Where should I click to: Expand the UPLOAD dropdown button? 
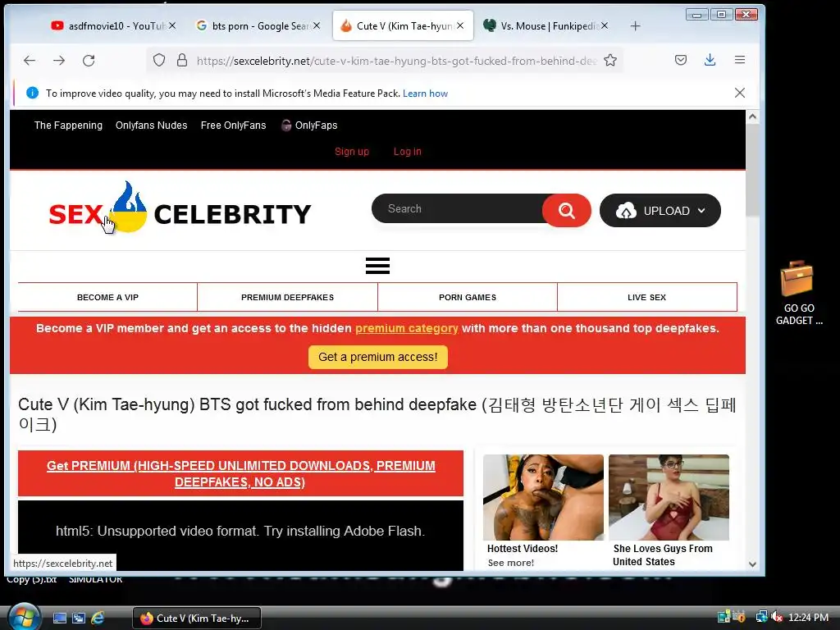(x=660, y=210)
